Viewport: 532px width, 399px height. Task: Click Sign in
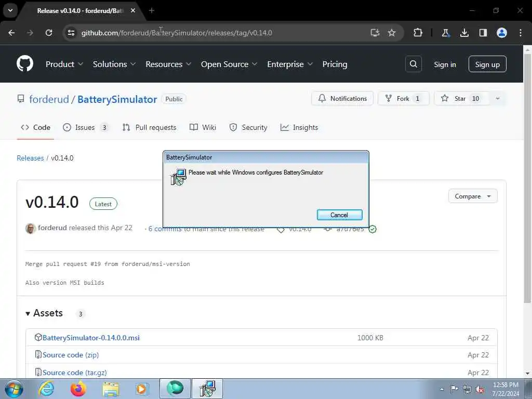pos(445,64)
